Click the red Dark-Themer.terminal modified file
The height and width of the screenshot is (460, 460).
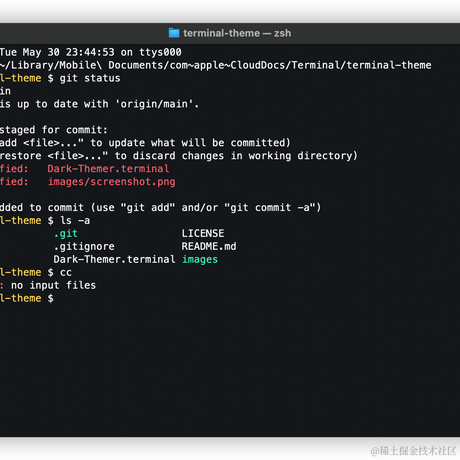coord(108,169)
